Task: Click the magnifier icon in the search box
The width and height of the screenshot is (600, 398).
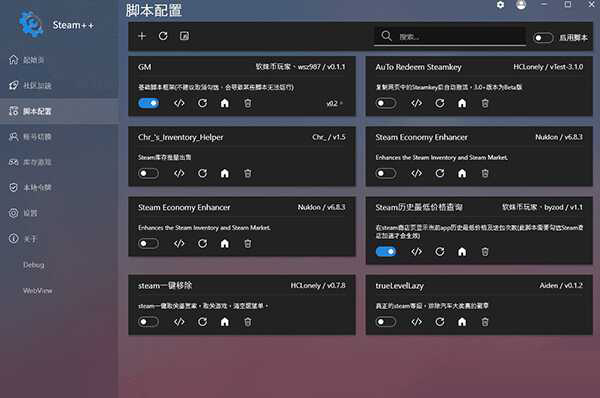Action: click(386, 36)
